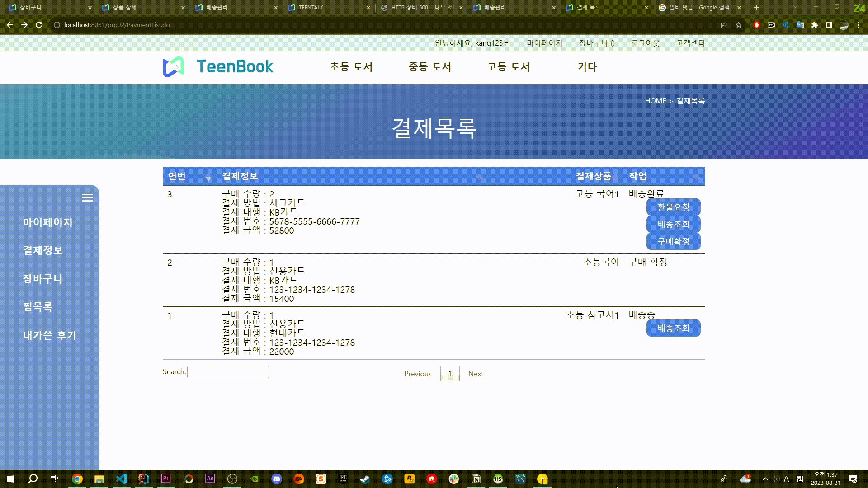Open 찜목록 in the sidebar

pyautogui.click(x=38, y=307)
